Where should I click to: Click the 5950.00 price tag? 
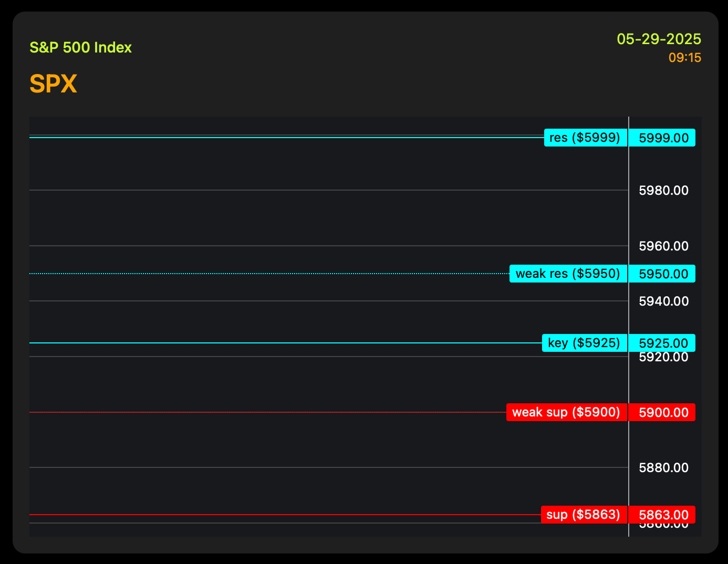tap(662, 274)
